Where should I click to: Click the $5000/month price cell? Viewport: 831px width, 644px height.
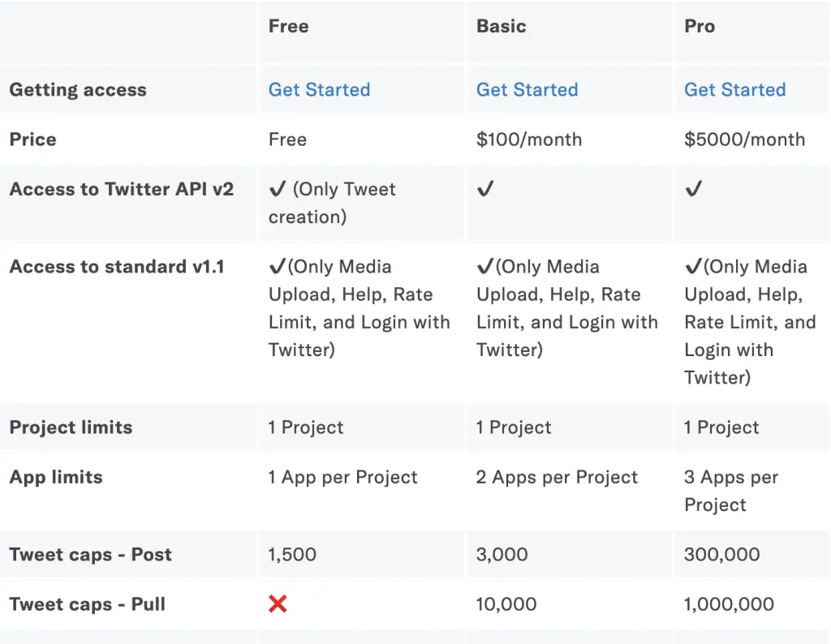[744, 140]
